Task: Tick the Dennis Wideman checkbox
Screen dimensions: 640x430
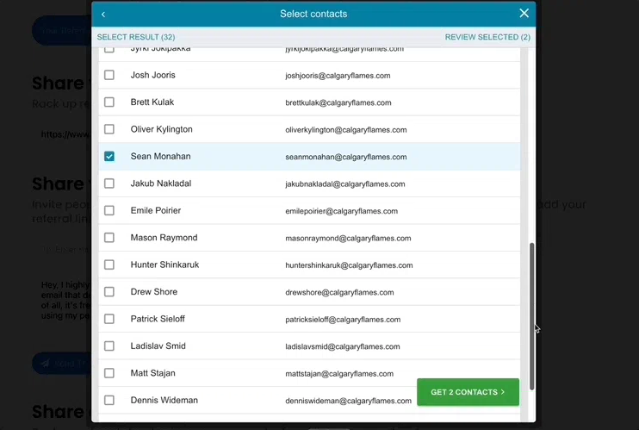Action: click(109, 400)
